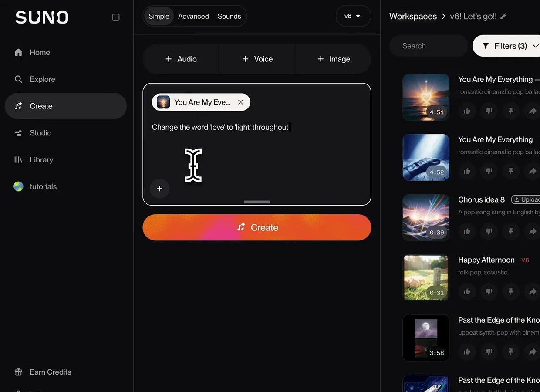Viewport: 540px width, 392px height.
Task: Add Audio to the prompt
Action: coord(181,59)
